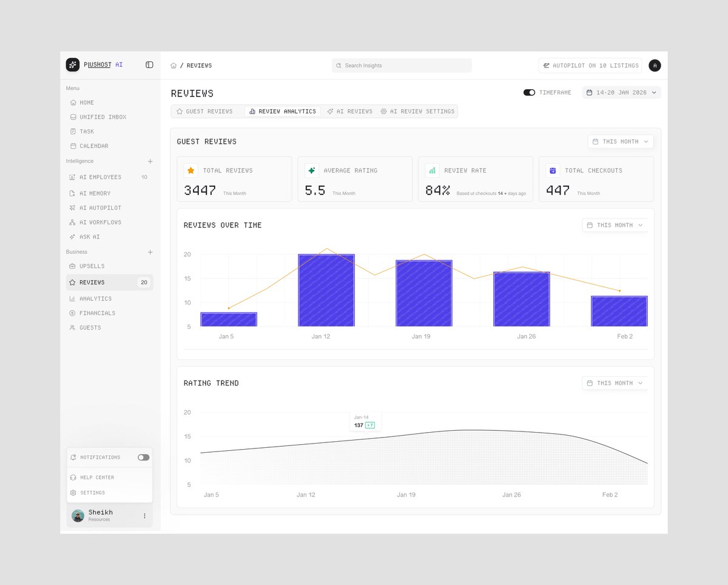Screen dimensions: 728x585
Task: Click the Notifications bell icon
Action: pos(73,458)
